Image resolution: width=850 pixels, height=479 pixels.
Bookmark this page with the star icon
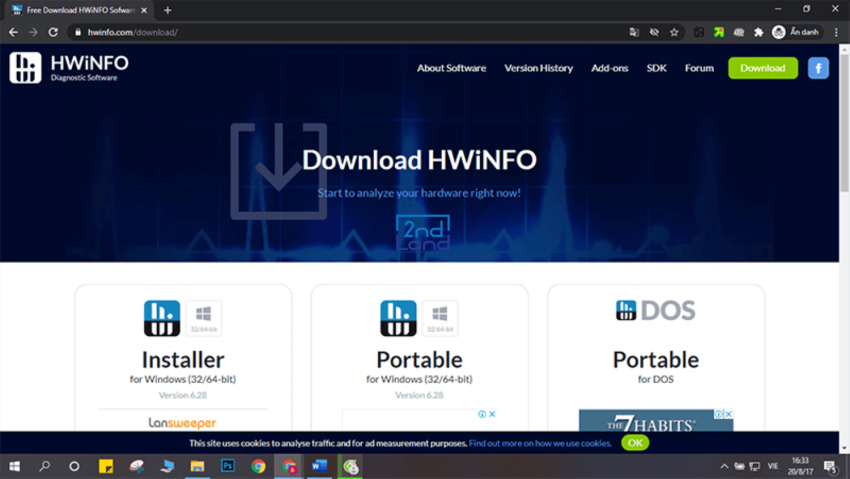point(674,33)
